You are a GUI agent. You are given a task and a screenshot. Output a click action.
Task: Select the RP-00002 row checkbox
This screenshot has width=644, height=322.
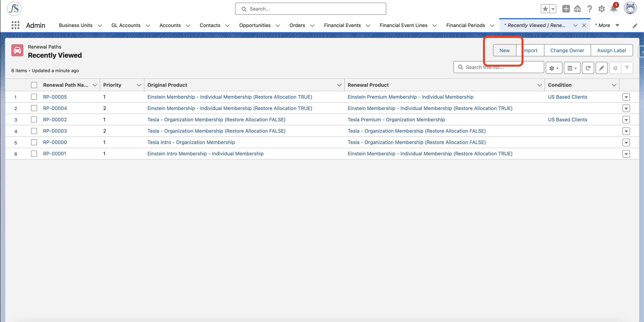pos(34,119)
